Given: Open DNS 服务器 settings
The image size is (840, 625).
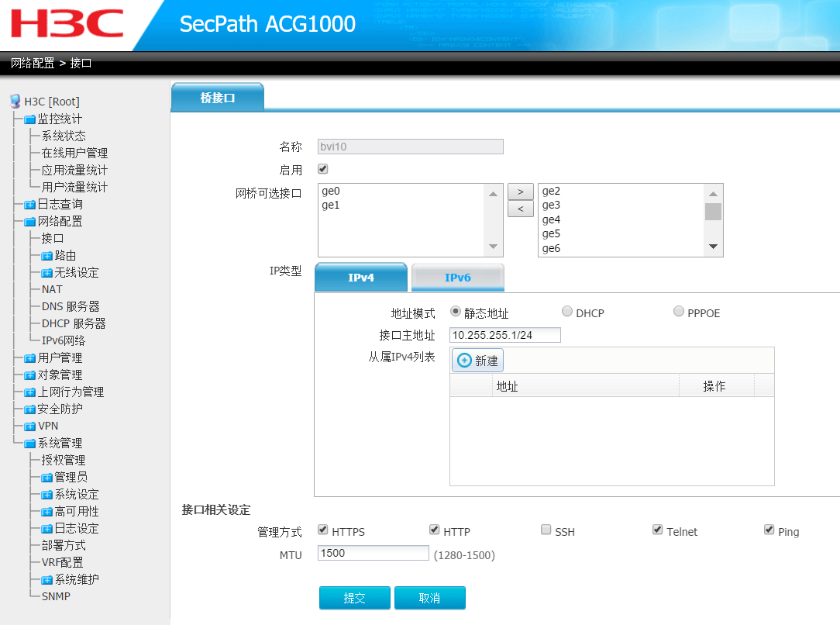Looking at the screenshot, I should click(x=71, y=306).
